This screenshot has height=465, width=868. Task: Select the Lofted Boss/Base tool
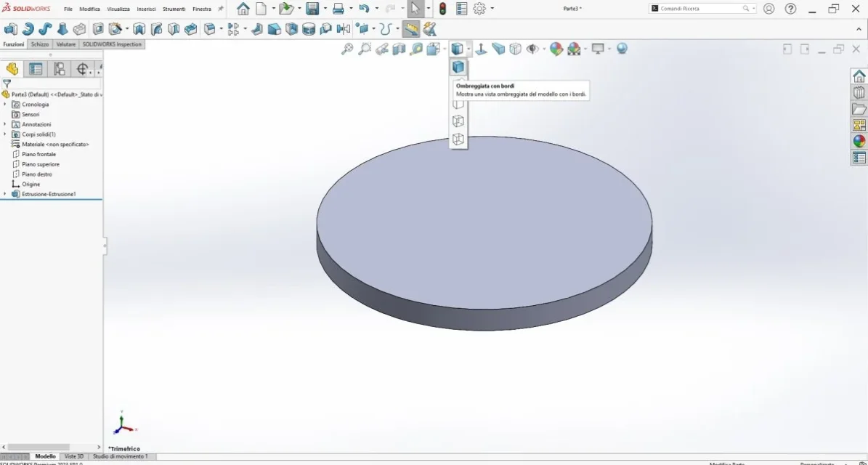[x=62, y=29]
